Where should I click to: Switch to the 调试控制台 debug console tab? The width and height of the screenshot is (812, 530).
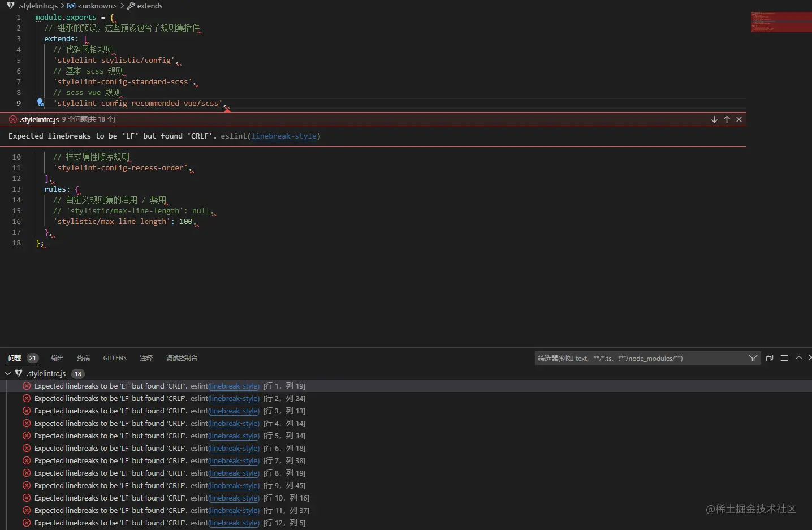(182, 358)
